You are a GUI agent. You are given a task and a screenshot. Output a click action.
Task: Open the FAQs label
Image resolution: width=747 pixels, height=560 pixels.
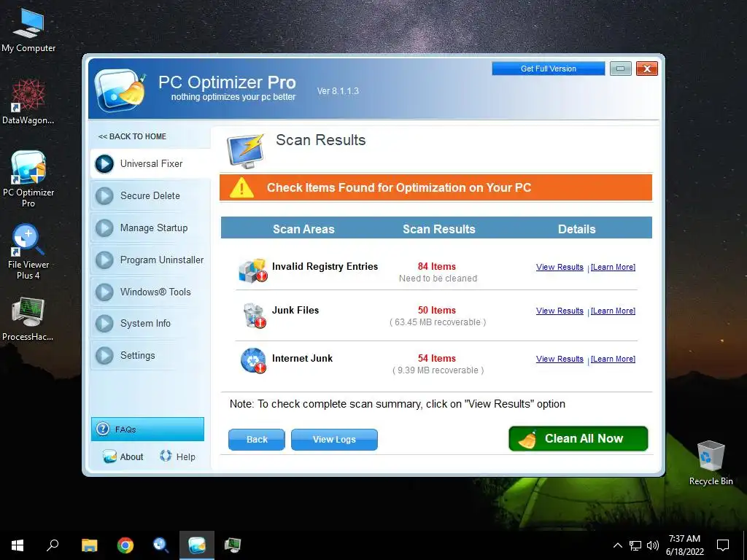point(125,429)
